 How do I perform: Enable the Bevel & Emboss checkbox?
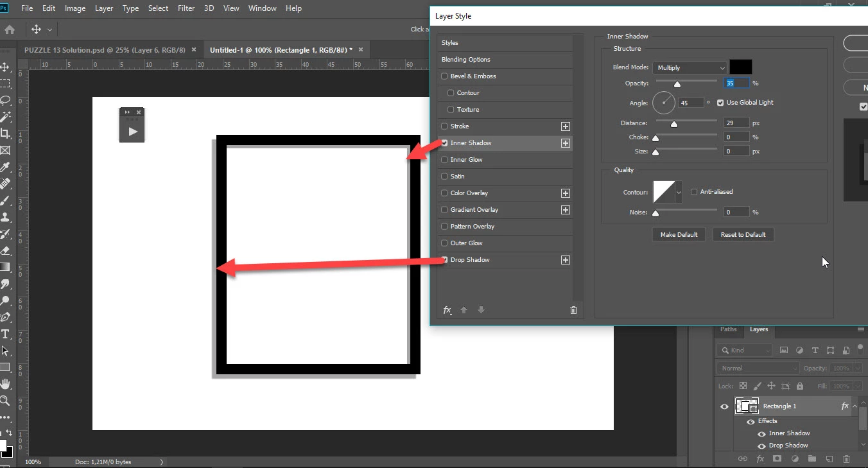(x=444, y=76)
